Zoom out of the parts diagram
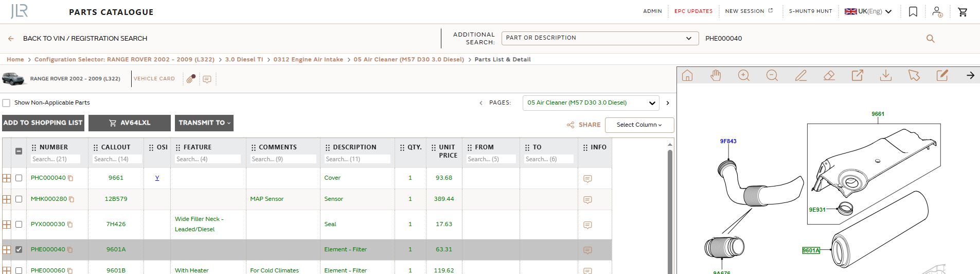The height and width of the screenshot is (274, 980). coord(772,76)
